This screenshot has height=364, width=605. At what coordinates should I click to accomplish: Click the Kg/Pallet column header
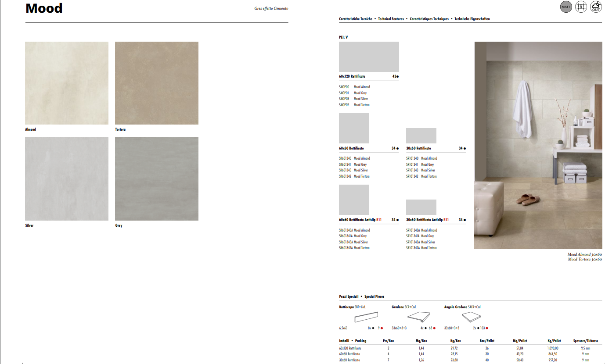(554, 341)
